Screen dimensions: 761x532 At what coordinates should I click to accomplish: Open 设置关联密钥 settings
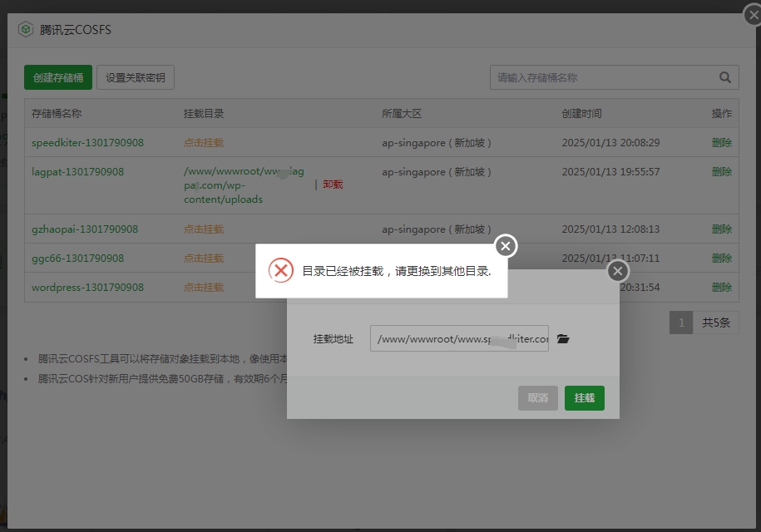tap(136, 77)
